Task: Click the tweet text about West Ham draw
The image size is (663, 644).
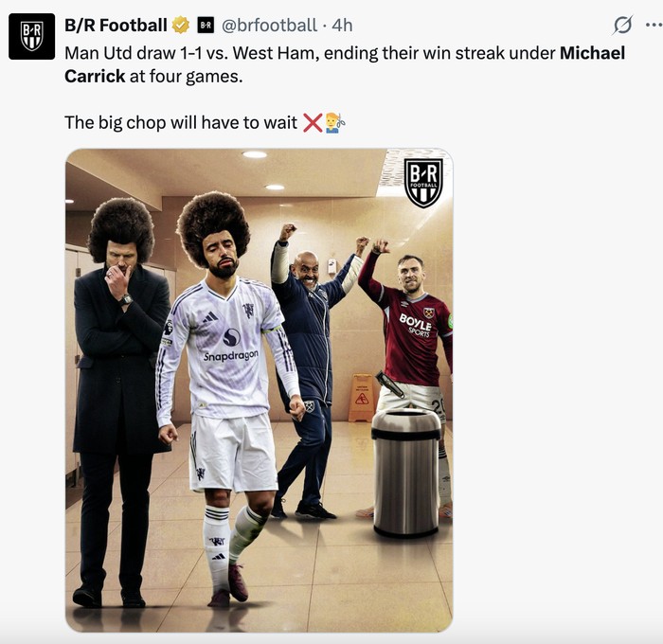Action: pyautogui.click(x=345, y=64)
